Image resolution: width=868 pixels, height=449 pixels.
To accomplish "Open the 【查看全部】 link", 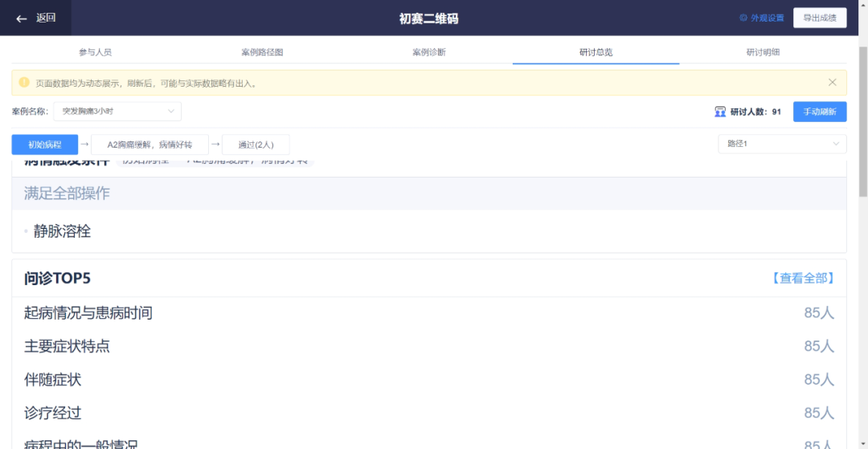I will click(x=802, y=278).
